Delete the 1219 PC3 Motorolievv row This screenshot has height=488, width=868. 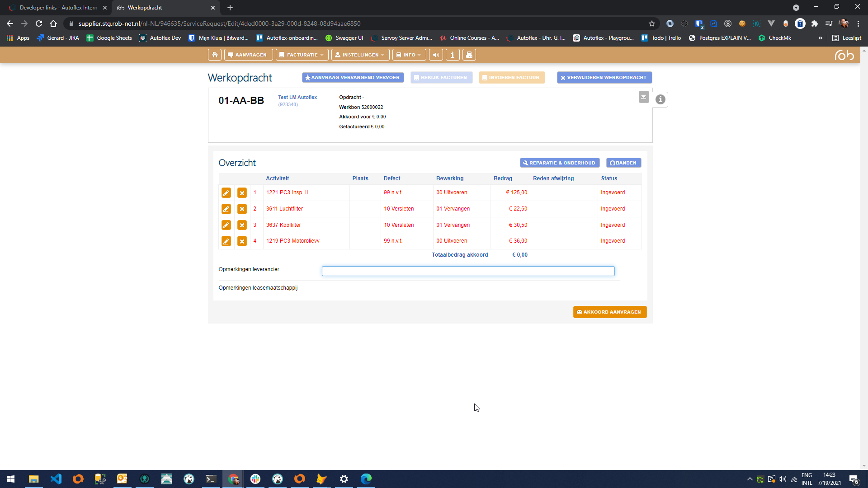[x=242, y=241]
